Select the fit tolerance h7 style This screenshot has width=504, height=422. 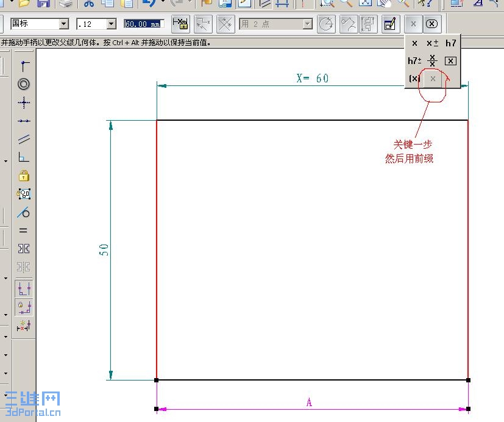[x=451, y=43]
